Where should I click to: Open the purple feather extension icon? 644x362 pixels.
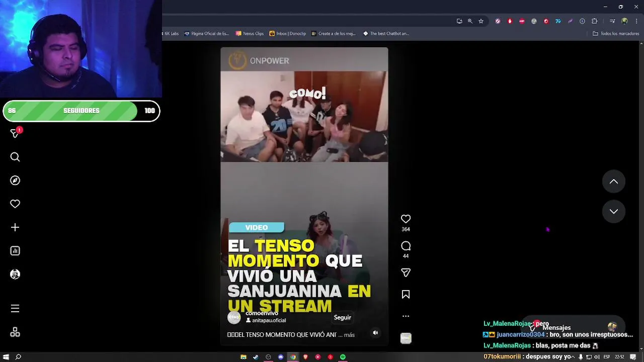coord(570,21)
